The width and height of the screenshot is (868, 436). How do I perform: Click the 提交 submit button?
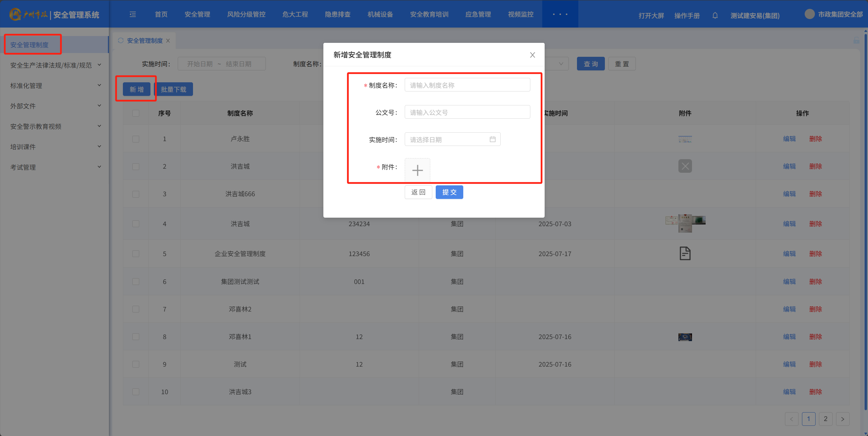449,192
